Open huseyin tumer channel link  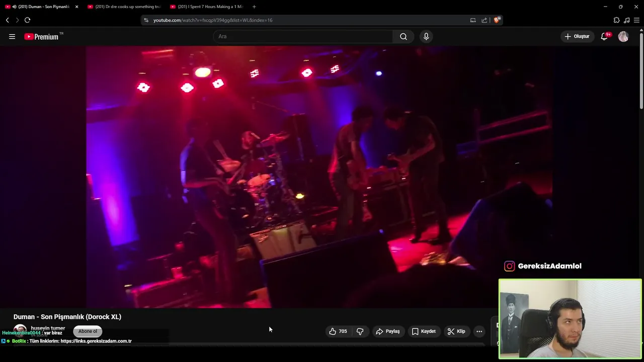tap(48, 328)
